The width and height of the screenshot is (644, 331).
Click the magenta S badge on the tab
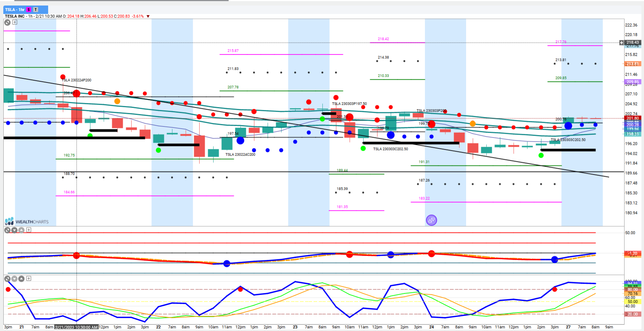tap(29, 10)
